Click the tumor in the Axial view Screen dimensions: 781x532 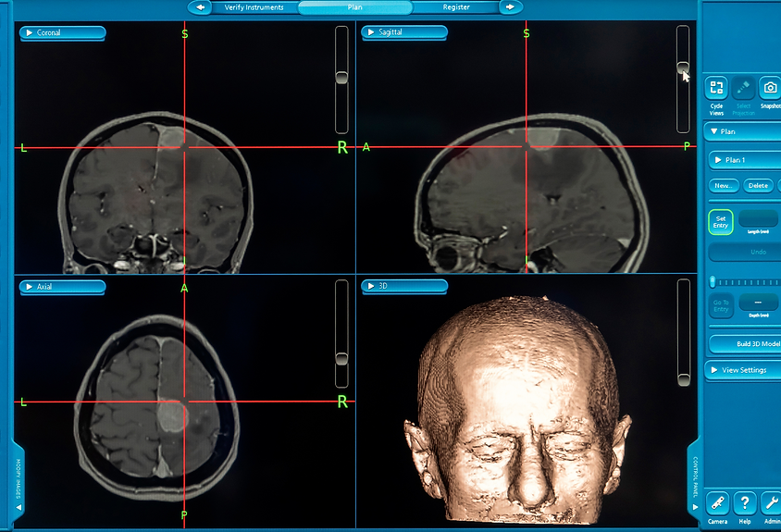click(x=171, y=414)
